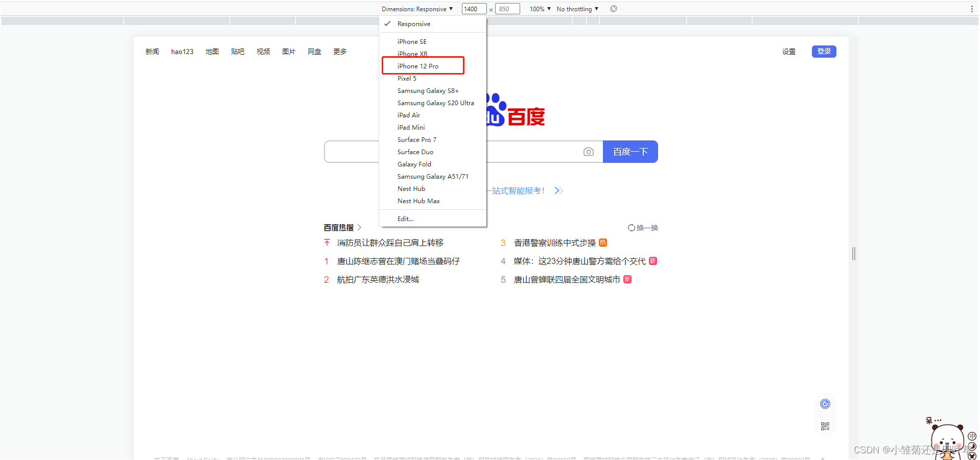The image size is (980, 460).
Task: Open the No throttling dropdown
Action: pos(577,9)
